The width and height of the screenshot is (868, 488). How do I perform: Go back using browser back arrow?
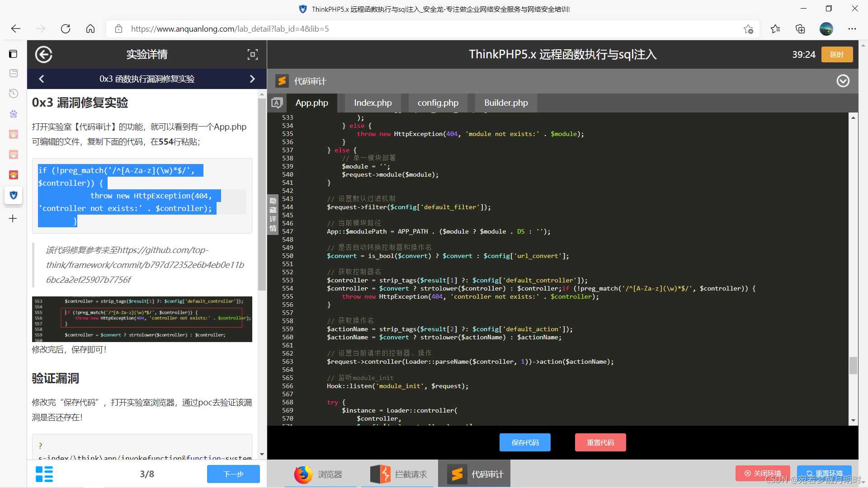click(x=16, y=29)
